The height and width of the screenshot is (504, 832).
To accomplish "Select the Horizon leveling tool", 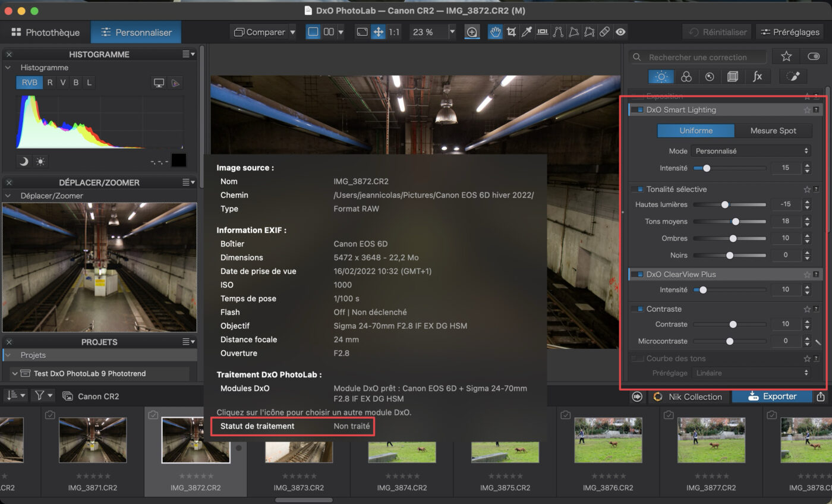I will point(542,32).
